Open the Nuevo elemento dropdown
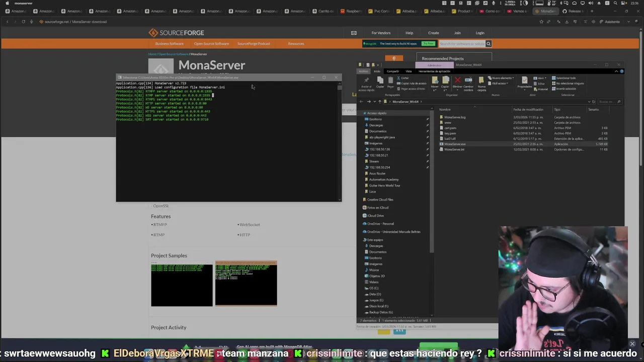The width and height of the screenshot is (644, 362). click(501, 78)
